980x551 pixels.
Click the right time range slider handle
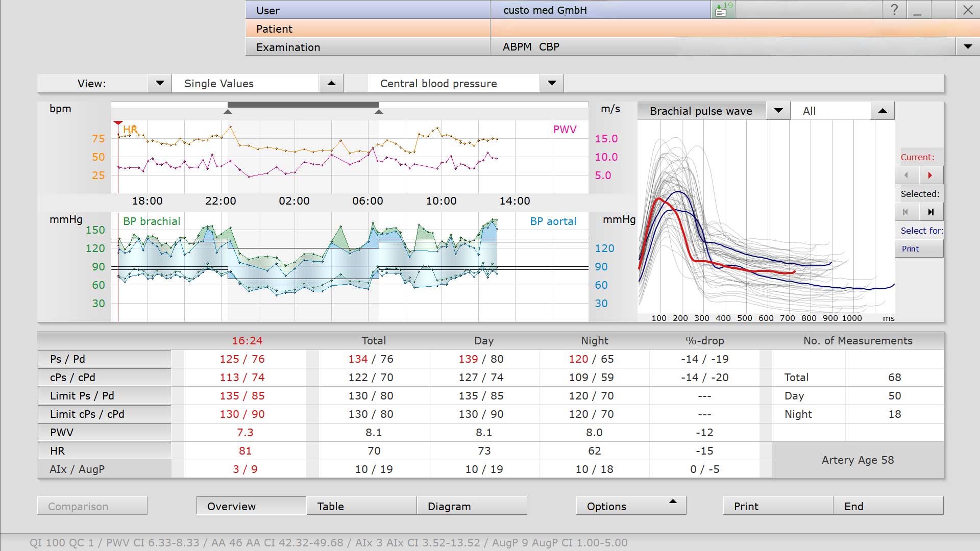pyautogui.click(x=379, y=111)
